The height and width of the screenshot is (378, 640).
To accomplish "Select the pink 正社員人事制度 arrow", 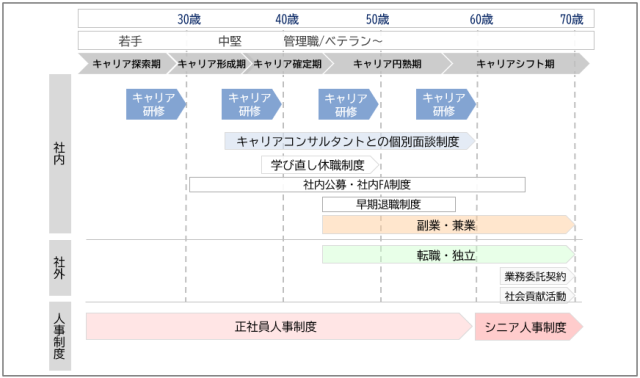I will click(x=279, y=327).
